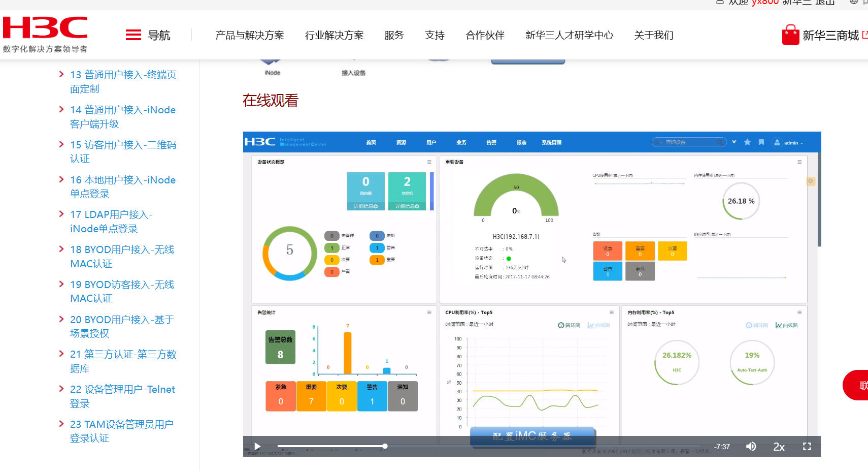Open the CPU利用率 Top5 panel menu icon
The image size is (868, 471).
(612, 312)
